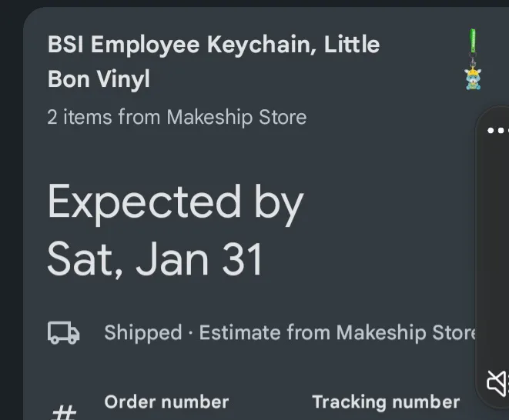Tap the word 'Expected' in delivery heading
Image resolution: width=509 pixels, height=420 pixels.
(x=144, y=202)
